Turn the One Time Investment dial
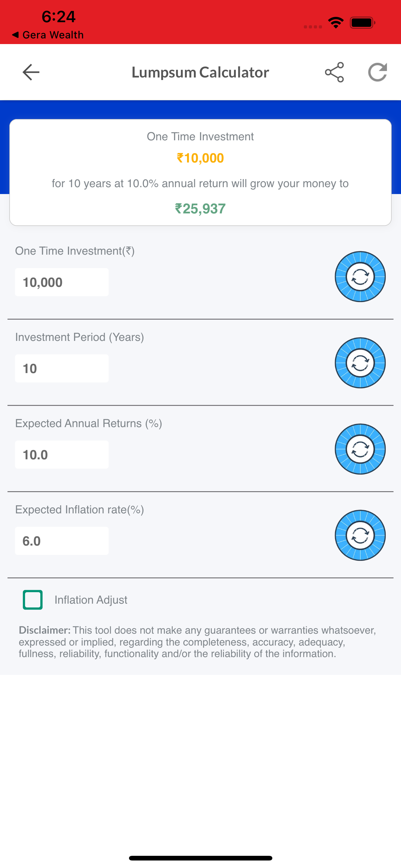 tap(360, 277)
